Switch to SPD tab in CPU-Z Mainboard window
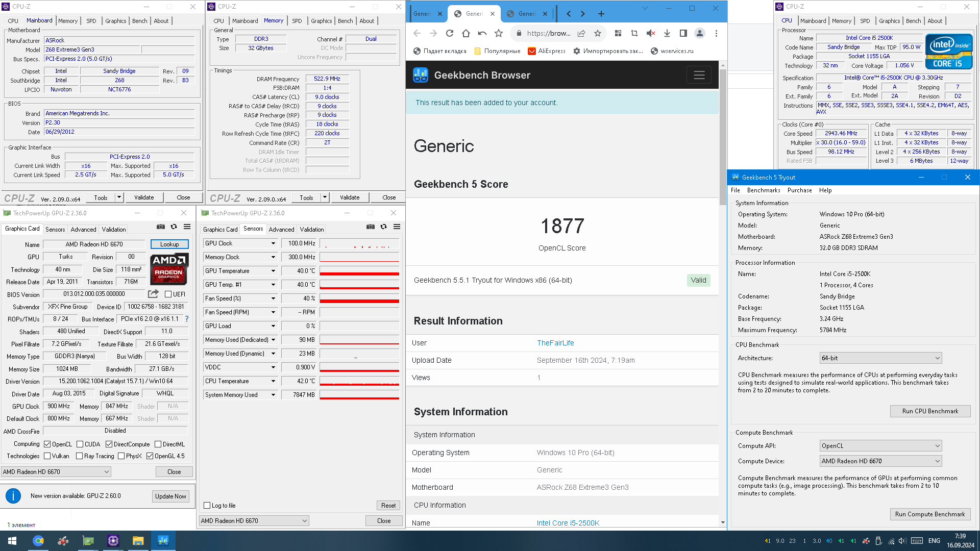The width and height of the screenshot is (980, 551). pos(91,21)
